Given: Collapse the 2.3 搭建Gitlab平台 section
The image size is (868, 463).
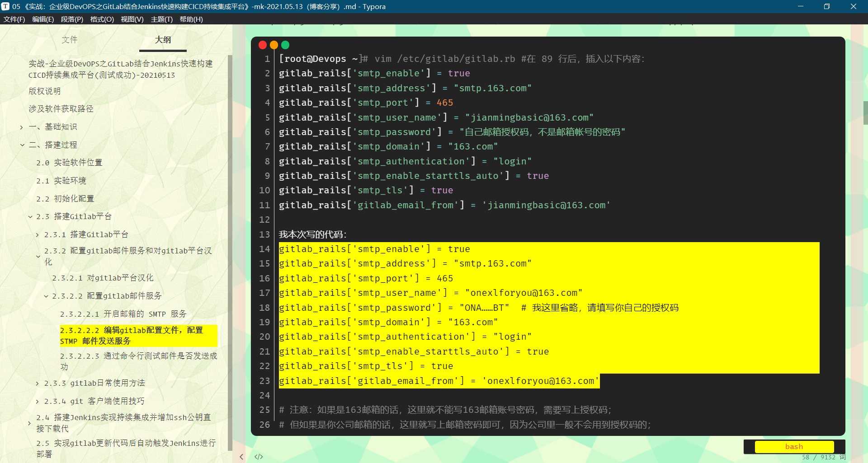Looking at the screenshot, I should point(30,217).
